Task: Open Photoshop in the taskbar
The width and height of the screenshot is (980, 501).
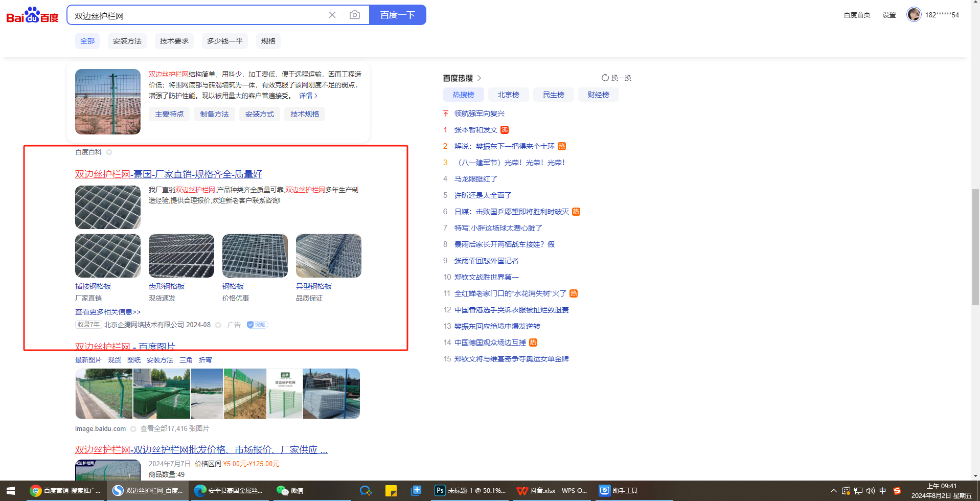Action: 470,491
